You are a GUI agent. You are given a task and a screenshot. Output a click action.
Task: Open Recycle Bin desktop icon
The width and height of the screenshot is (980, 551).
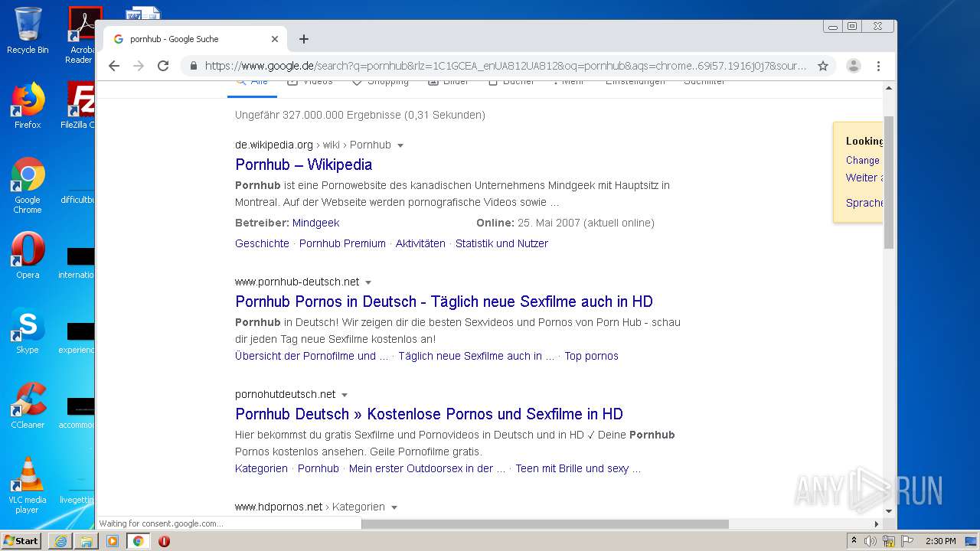[x=28, y=31]
